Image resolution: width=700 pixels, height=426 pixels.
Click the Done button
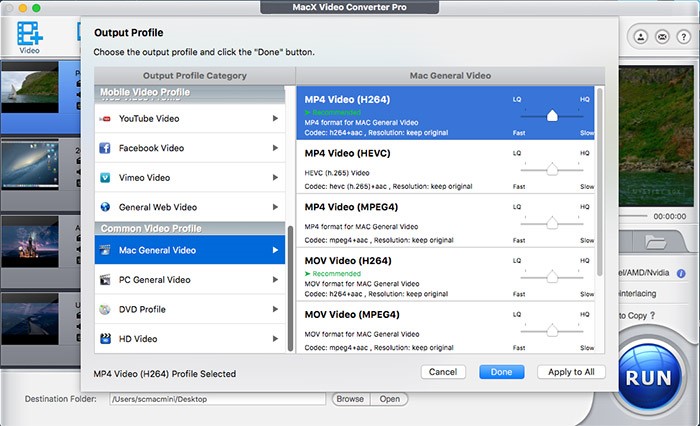pos(501,372)
